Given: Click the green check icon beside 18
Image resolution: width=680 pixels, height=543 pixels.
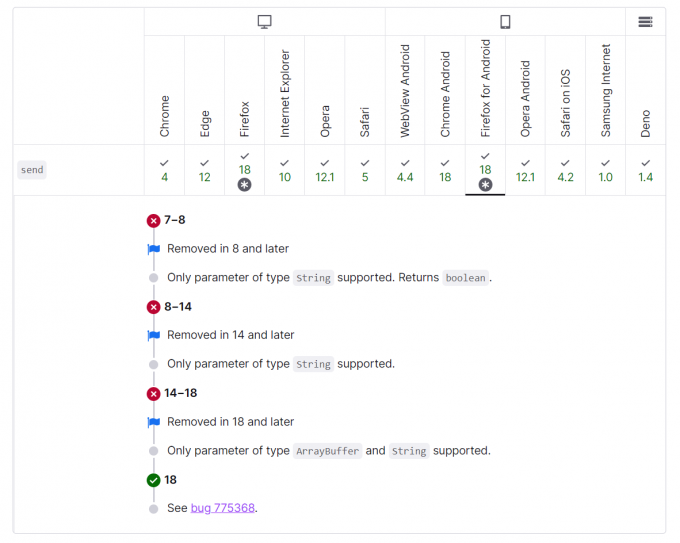Looking at the screenshot, I should (x=154, y=480).
